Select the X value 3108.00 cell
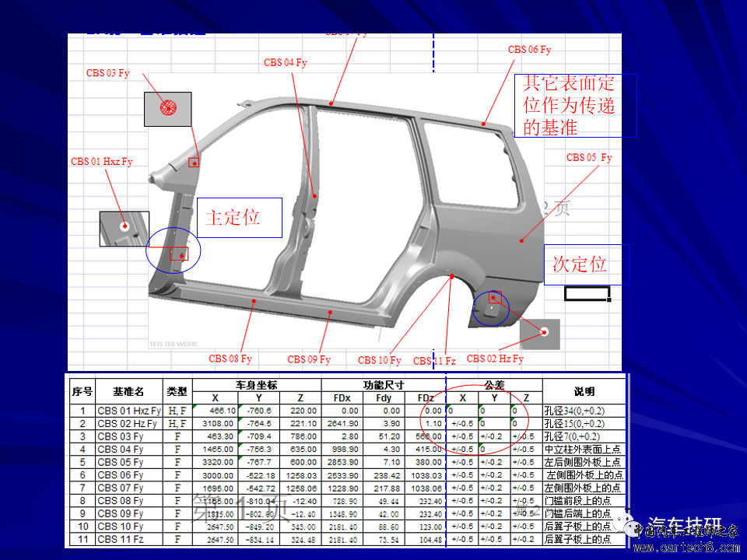Viewport: 747px width, 560px height. click(x=216, y=423)
